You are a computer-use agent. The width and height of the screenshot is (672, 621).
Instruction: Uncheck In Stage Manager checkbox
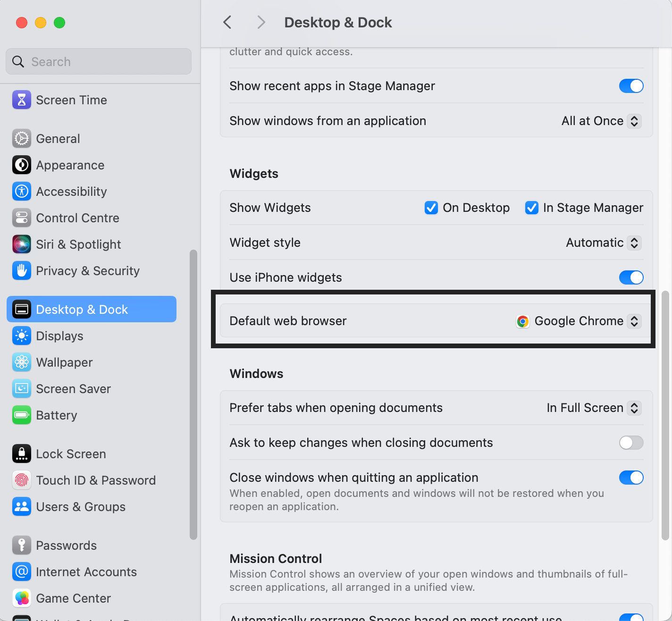coord(532,208)
